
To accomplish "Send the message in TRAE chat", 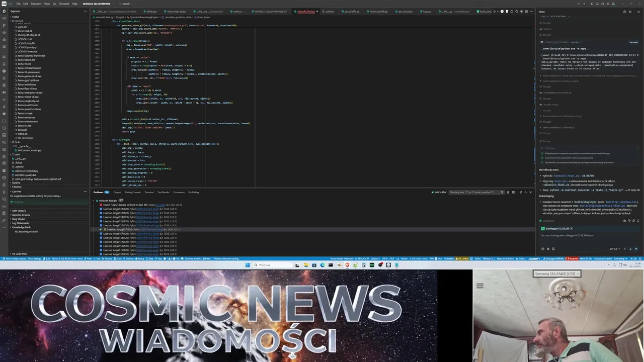I will pyautogui.click(x=636, y=249).
